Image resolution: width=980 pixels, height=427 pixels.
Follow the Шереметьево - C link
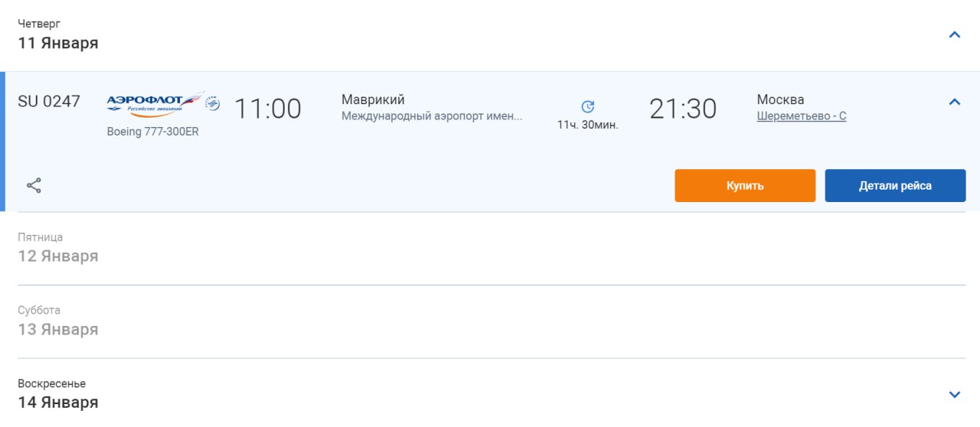(x=801, y=116)
